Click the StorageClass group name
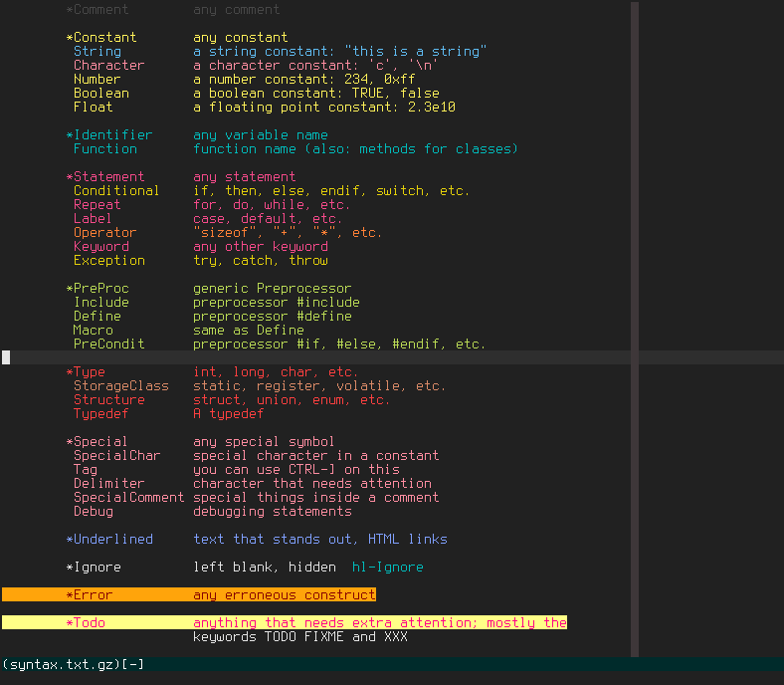The height and width of the screenshot is (685, 784). click(x=121, y=386)
